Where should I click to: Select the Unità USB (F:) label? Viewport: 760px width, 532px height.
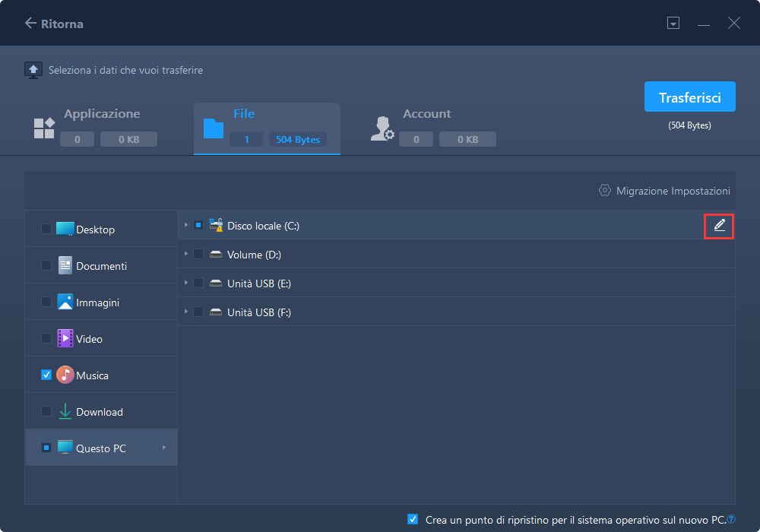pos(259,312)
